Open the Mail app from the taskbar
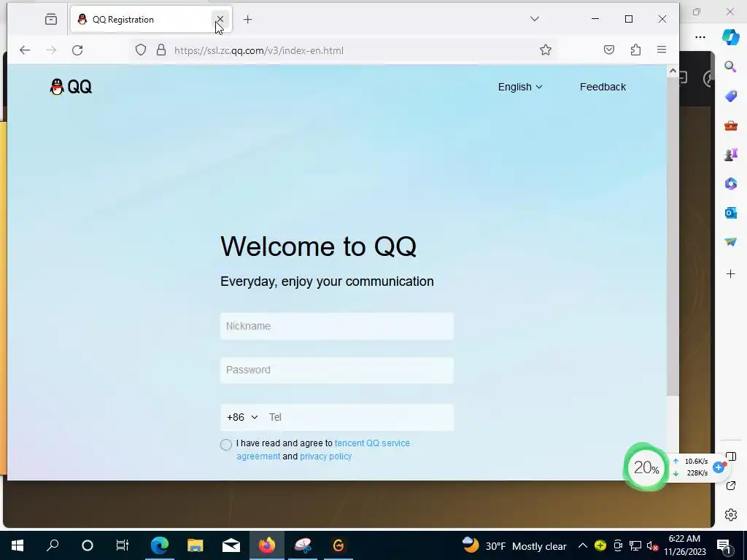 coord(231,545)
